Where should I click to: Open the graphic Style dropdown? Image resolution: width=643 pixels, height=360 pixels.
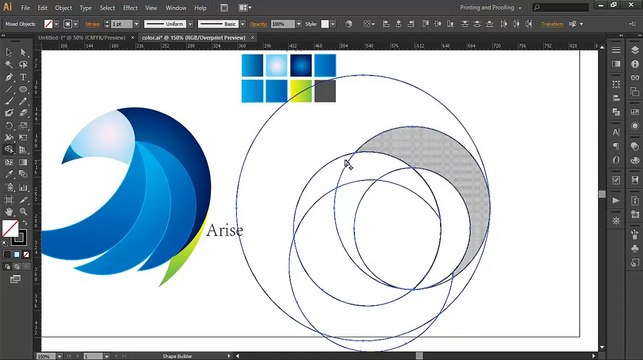[x=333, y=24]
